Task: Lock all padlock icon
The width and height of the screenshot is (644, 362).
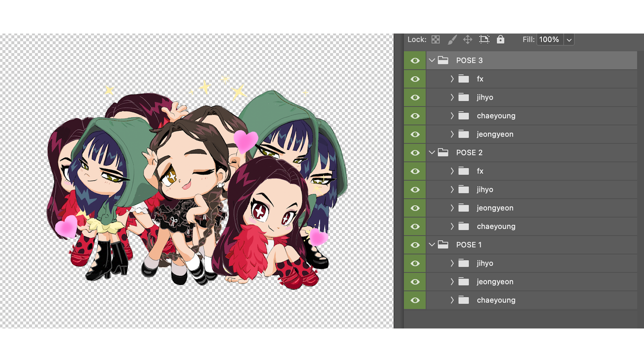Action: pos(500,40)
